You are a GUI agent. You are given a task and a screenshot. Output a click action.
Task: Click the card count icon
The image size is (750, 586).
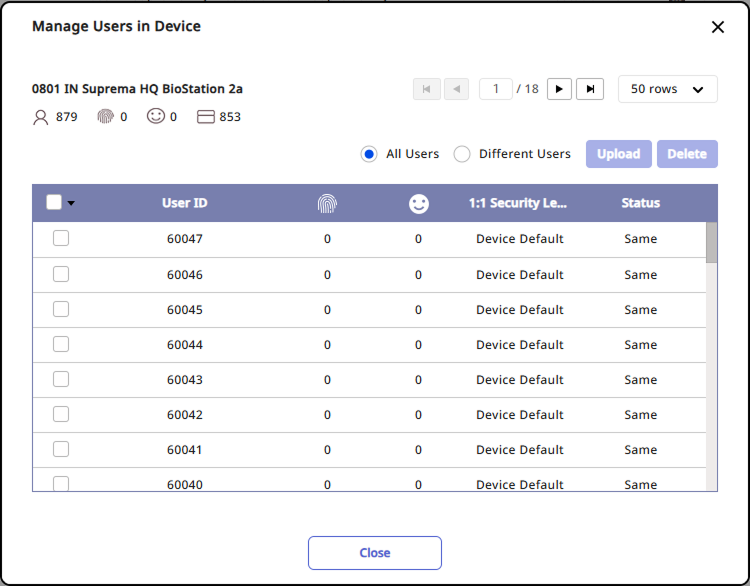pos(206,117)
